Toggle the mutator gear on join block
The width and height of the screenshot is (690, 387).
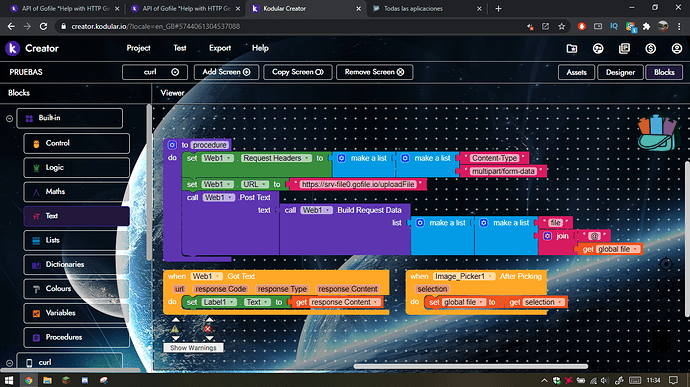547,236
